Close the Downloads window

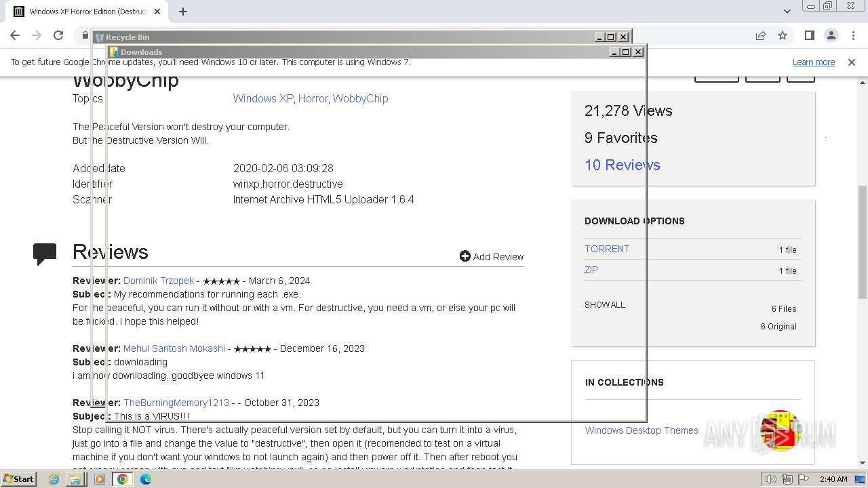637,52
